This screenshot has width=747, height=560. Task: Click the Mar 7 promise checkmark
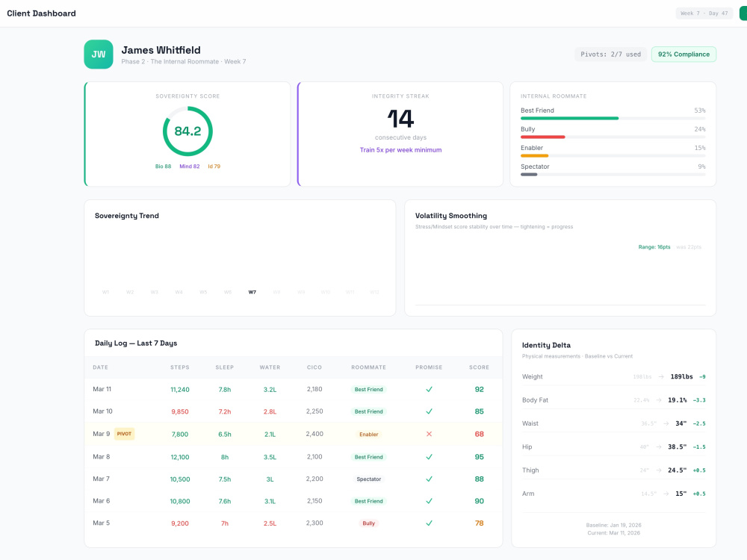coord(429,479)
